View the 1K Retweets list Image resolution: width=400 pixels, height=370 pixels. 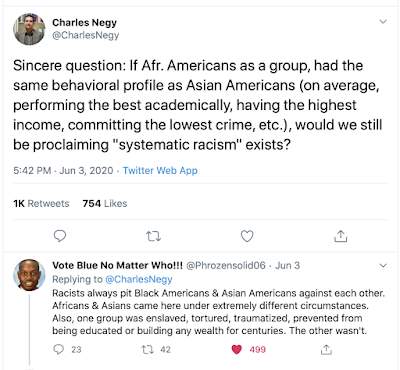click(41, 203)
